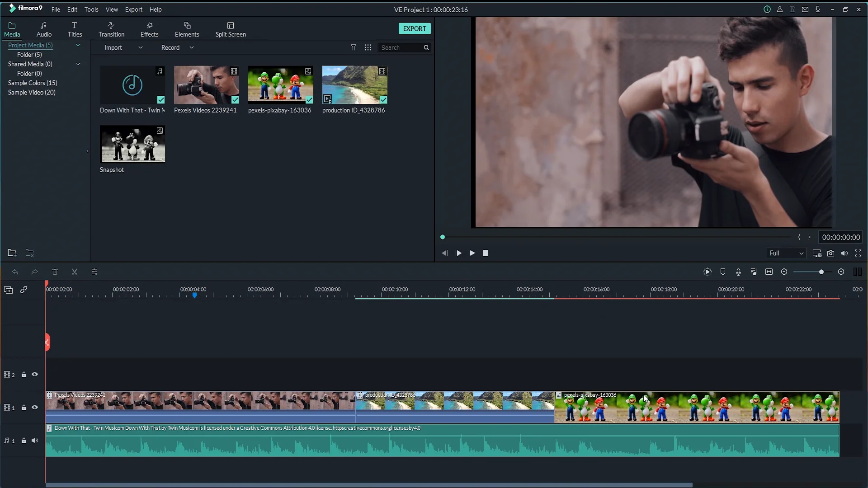
Task: Delete the selected clip with trash icon
Action: [55, 272]
